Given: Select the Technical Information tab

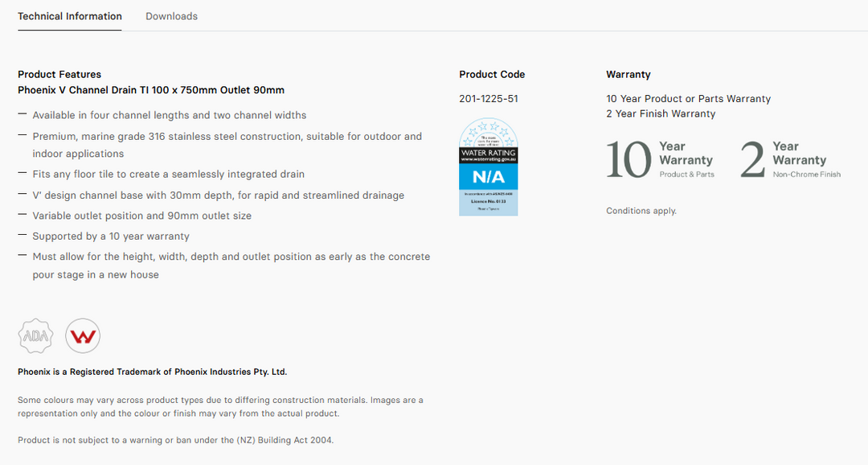Looking at the screenshot, I should coord(70,16).
